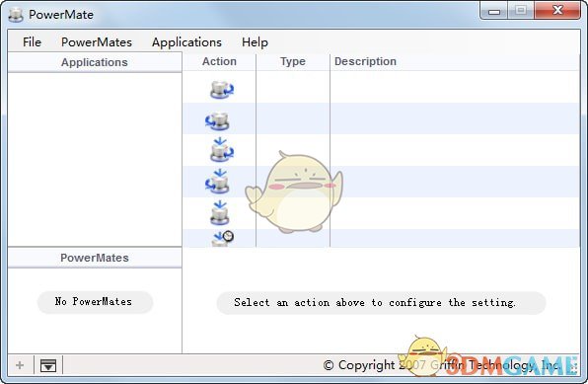Select the press and rotate left action
The height and width of the screenshot is (384, 588).
click(217, 182)
